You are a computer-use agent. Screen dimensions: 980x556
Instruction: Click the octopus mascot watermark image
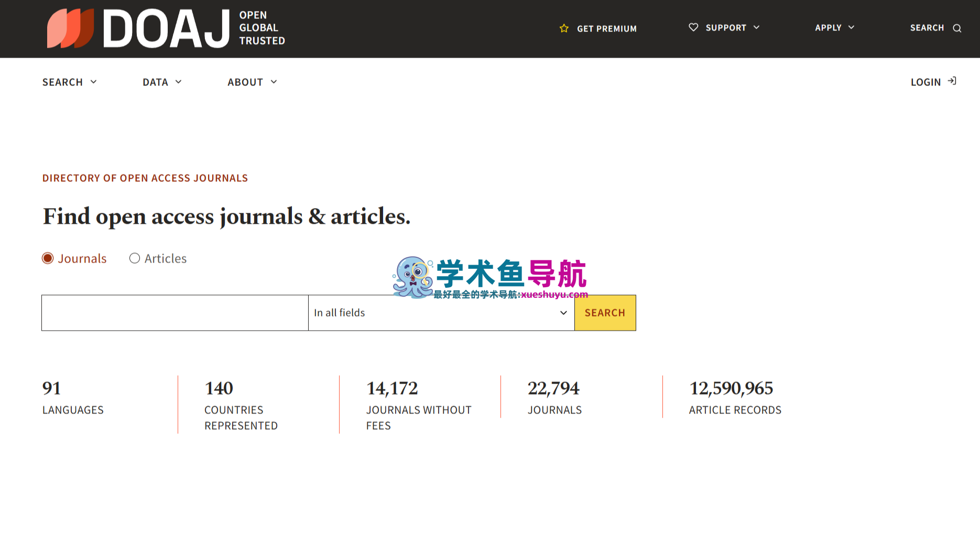(x=412, y=277)
